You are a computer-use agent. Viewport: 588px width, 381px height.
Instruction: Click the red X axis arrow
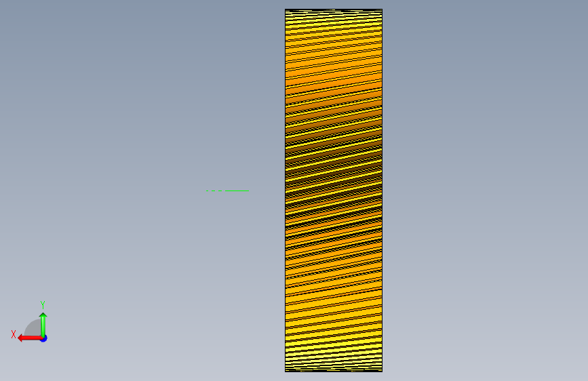point(30,338)
